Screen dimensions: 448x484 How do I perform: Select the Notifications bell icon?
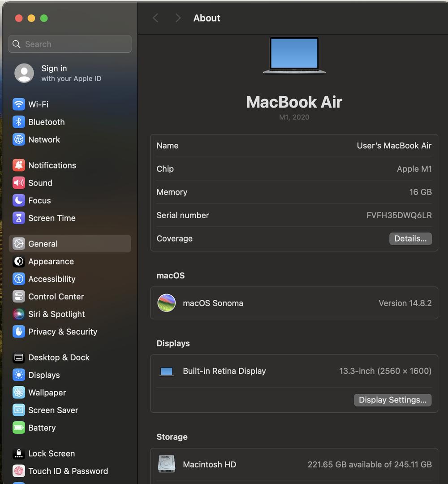(x=19, y=165)
